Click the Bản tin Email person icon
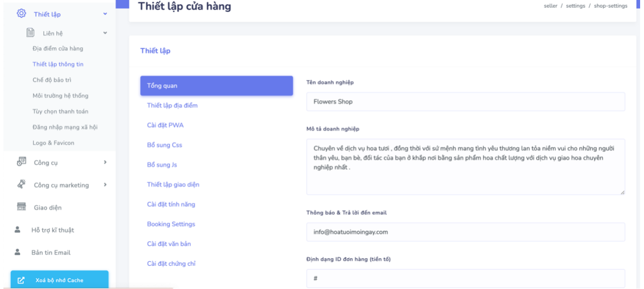 tap(18, 252)
